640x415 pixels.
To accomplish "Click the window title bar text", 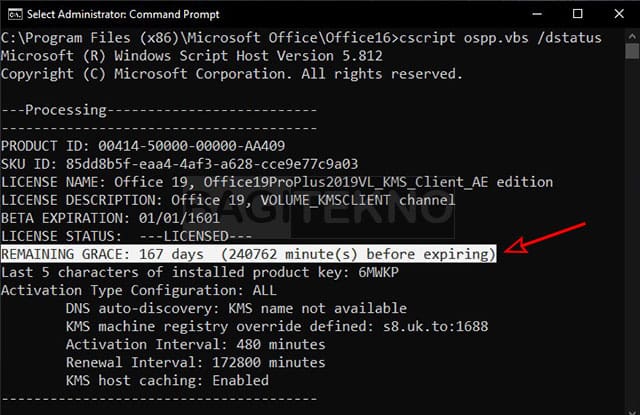I will coord(123,15).
